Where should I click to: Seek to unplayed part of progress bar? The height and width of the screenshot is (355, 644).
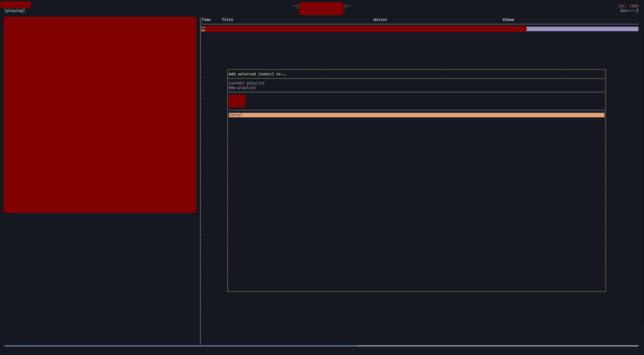pyautogui.click(x=498, y=346)
